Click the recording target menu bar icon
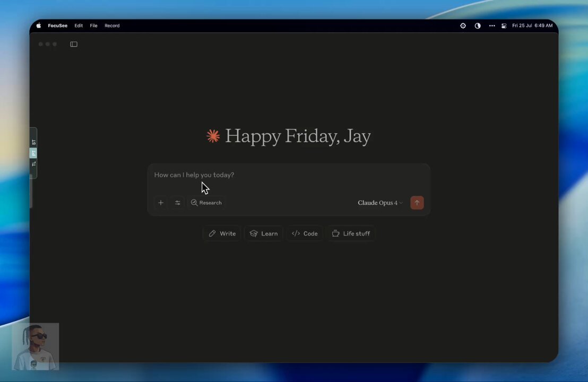This screenshot has width=588, height=382. point(463,25)
